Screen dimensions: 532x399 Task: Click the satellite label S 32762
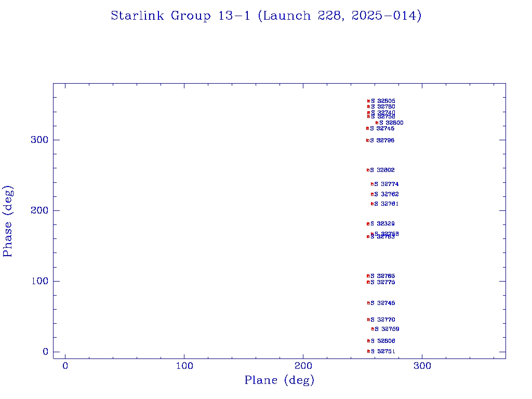pyautogui.click(x=387, y=194)
